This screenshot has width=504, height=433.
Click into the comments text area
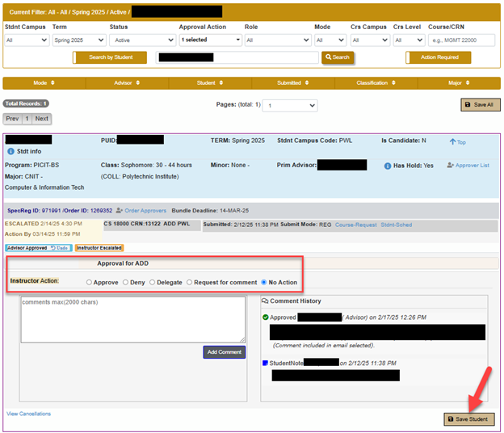[132, 319]
